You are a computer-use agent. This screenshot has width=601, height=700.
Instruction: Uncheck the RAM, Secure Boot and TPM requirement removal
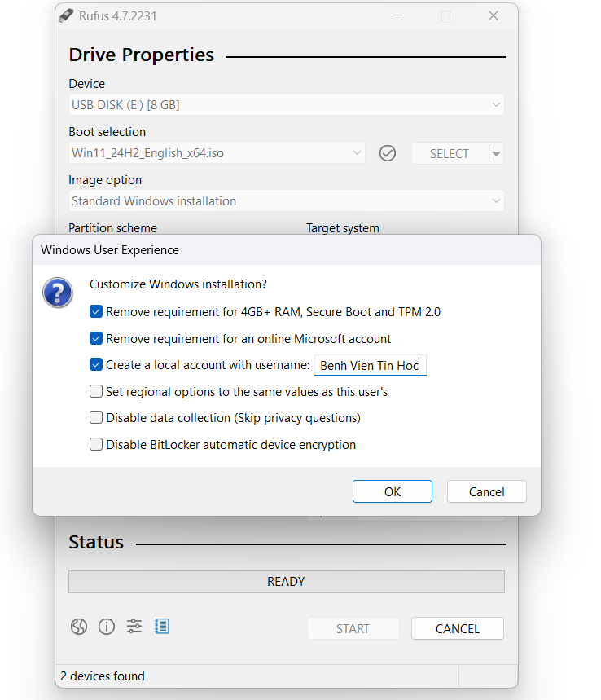(x=96, y=312)
